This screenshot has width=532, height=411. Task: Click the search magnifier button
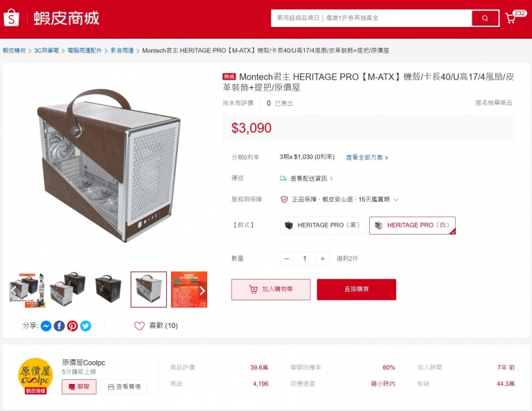click(x=485, y=18)
